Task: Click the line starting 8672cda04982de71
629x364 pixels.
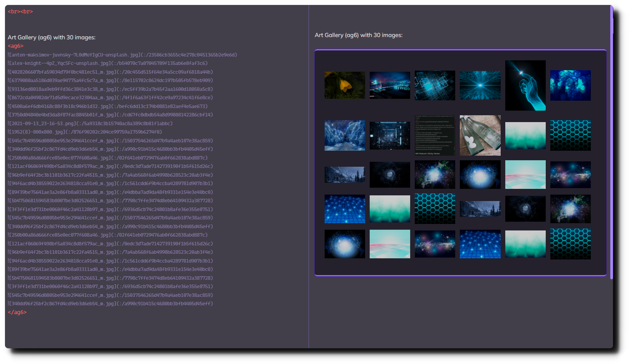Action: coord(110,98)
